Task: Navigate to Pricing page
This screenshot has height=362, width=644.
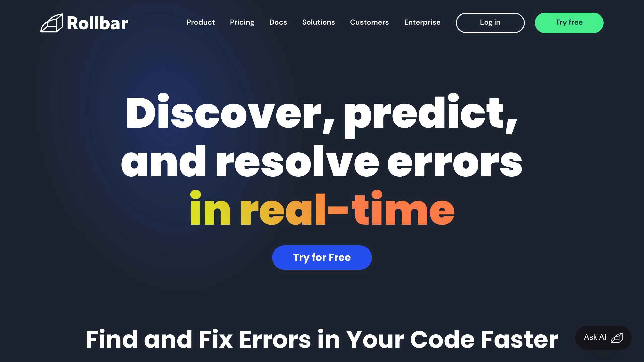Action: 242,23
